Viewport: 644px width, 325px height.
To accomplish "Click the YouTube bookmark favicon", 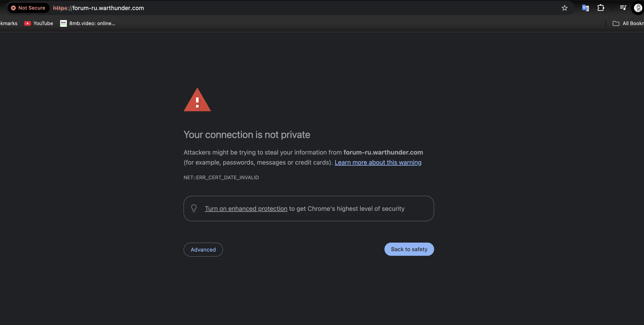I will [x=28, y=23].
